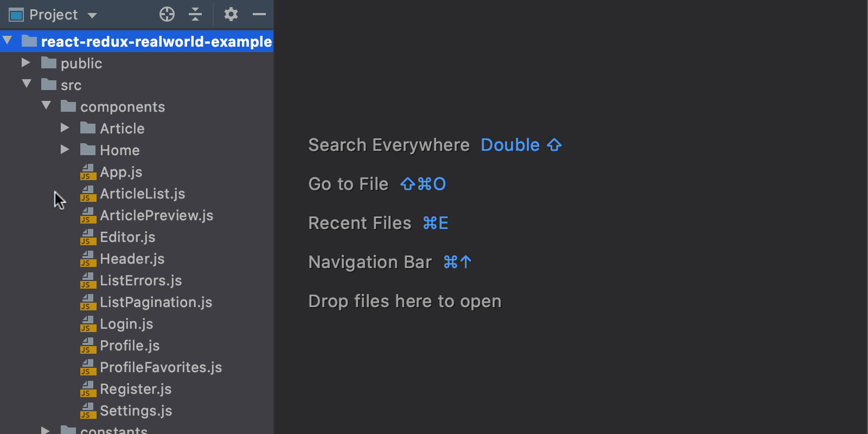Collapse the components folder arrow
Image resolution: width=868 pixels, height=434 pixels.
46,105
